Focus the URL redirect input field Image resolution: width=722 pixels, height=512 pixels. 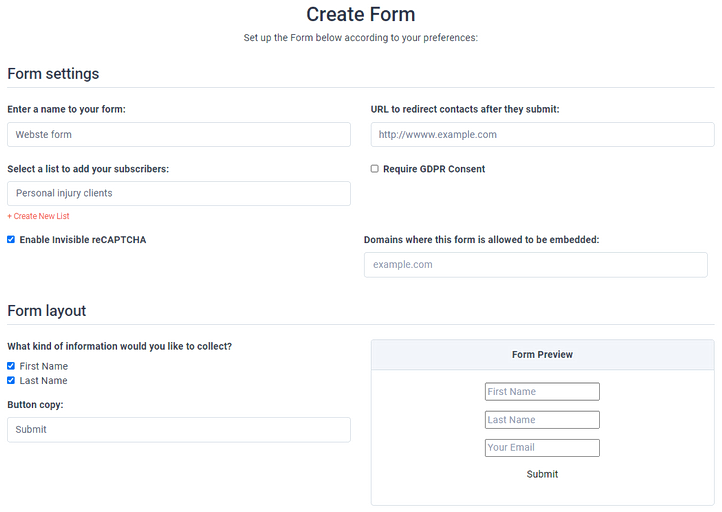(542, 135)
